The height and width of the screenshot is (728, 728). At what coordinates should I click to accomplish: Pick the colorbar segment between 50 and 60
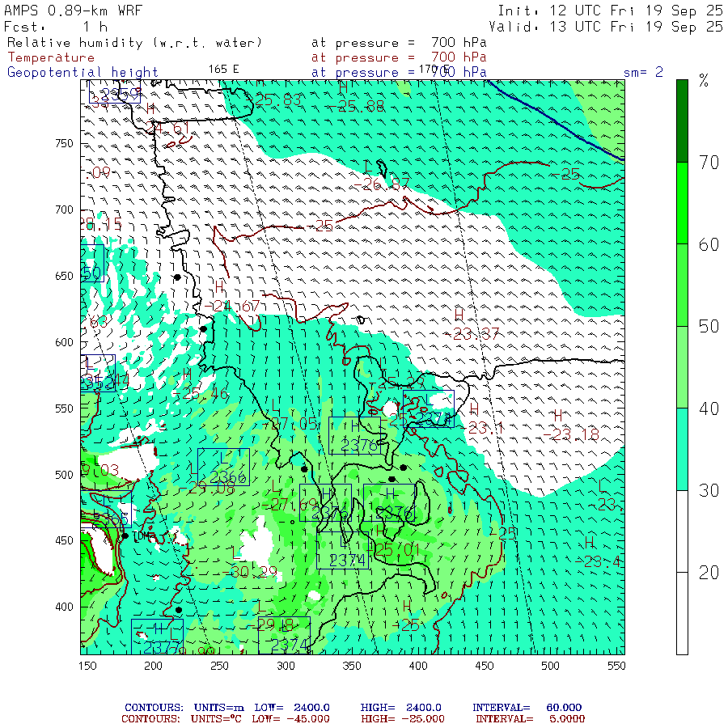(x=682, y=285)
